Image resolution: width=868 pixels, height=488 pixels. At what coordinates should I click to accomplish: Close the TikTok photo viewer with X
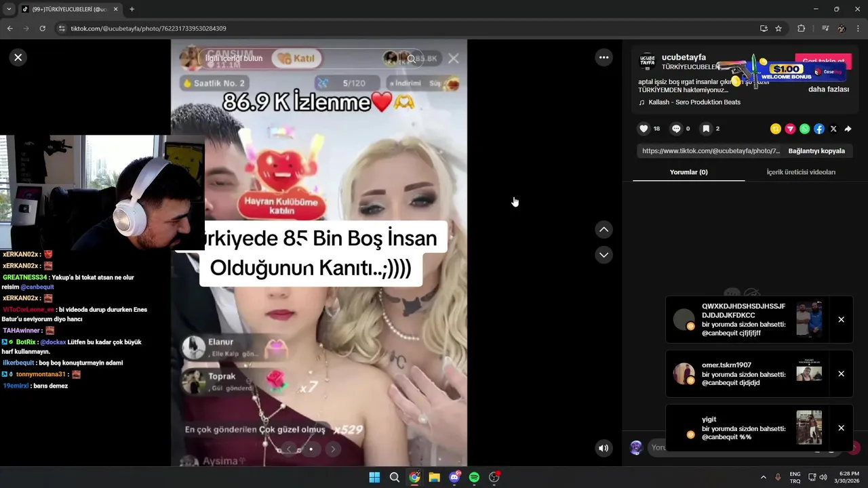(18, 58)
